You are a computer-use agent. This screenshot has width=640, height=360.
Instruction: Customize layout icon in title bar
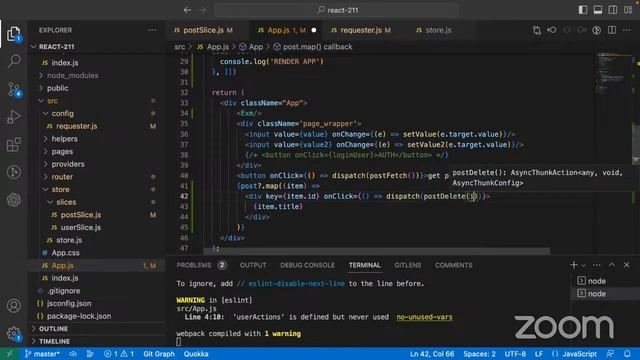click(628, 10)
